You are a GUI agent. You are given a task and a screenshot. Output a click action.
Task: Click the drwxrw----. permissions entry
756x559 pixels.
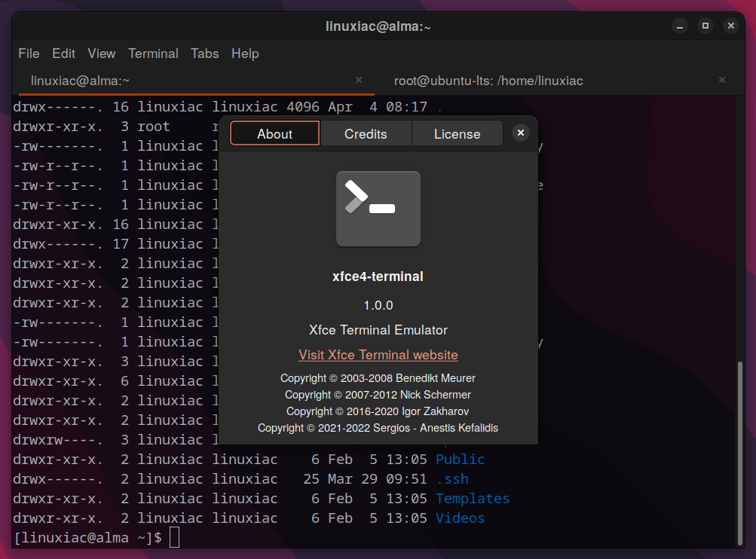pyautogui.click(x=58, y=440)
